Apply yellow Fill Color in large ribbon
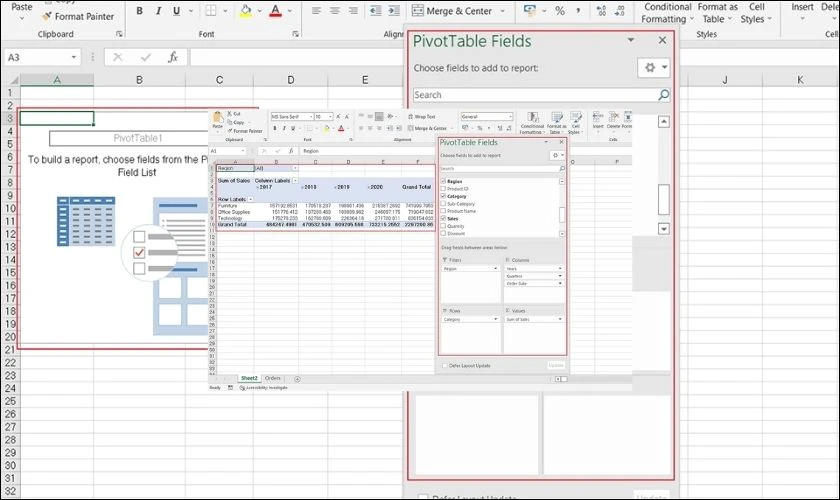 point(246,11)
